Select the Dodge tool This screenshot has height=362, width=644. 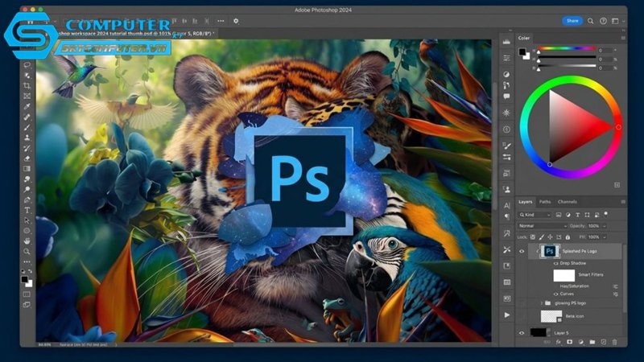[27, 189]
